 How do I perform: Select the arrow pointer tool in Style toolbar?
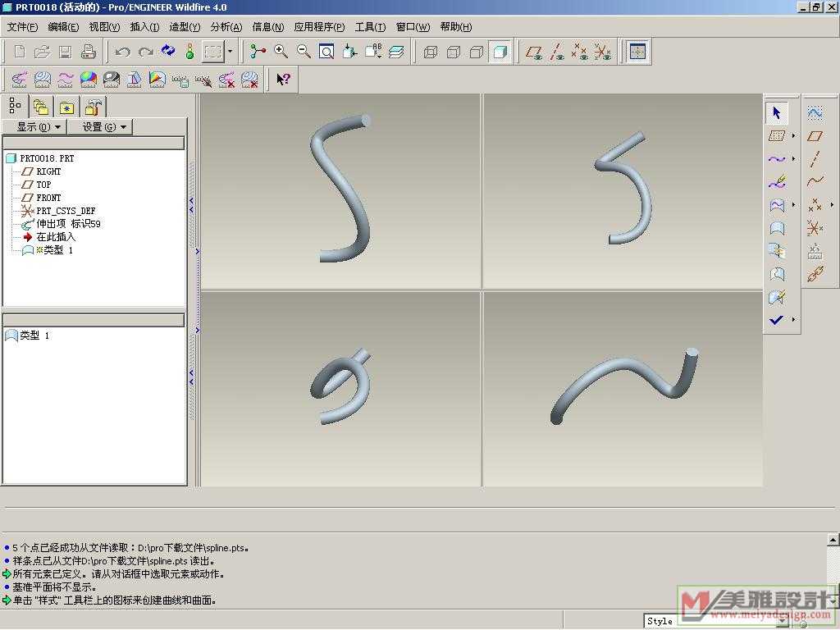(777, 112)
